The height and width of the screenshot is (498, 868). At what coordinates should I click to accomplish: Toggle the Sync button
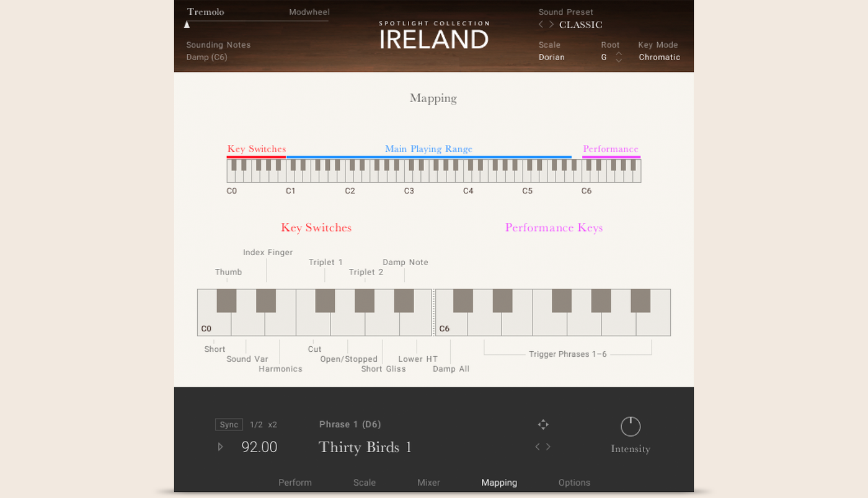tap(229, 424)
